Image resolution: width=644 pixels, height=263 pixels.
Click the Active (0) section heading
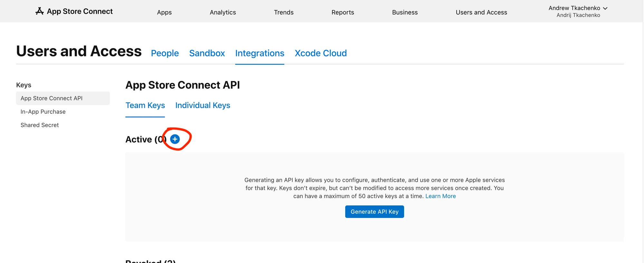146,140
